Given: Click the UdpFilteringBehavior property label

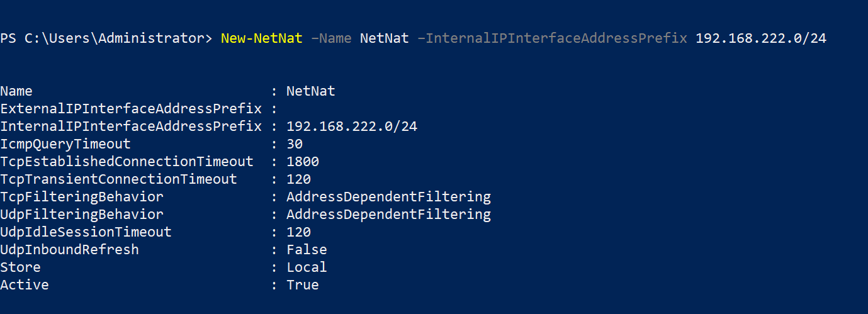Looking at the screenshot, I should pyautogui.click(x=82, y=215).
